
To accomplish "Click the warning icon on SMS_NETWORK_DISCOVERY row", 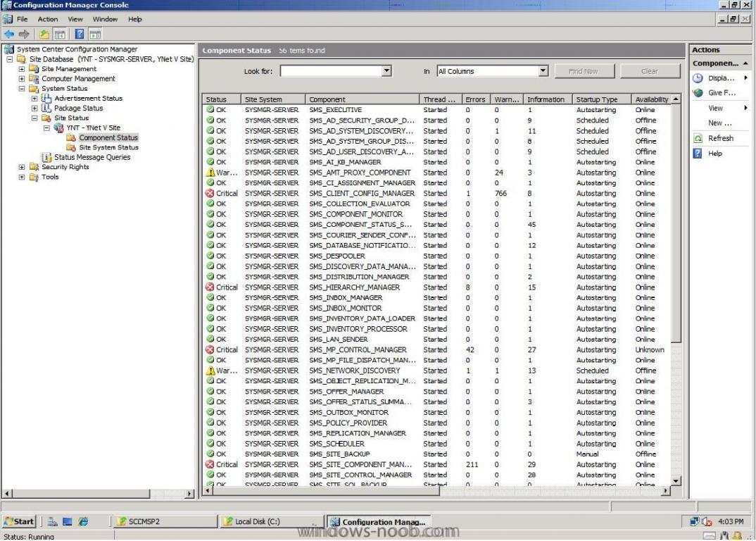I will click(210, 371).
